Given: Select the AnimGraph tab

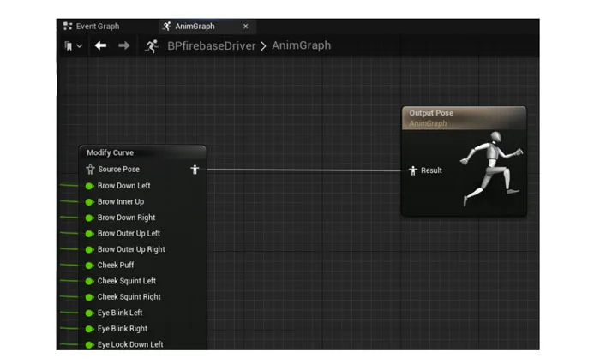Looking at the screenshot, I should click(195, 27).
